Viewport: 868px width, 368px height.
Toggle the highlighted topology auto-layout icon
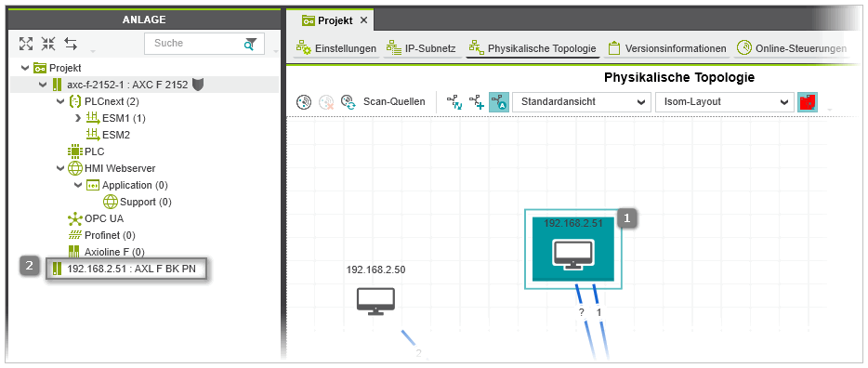coord(499,102)
